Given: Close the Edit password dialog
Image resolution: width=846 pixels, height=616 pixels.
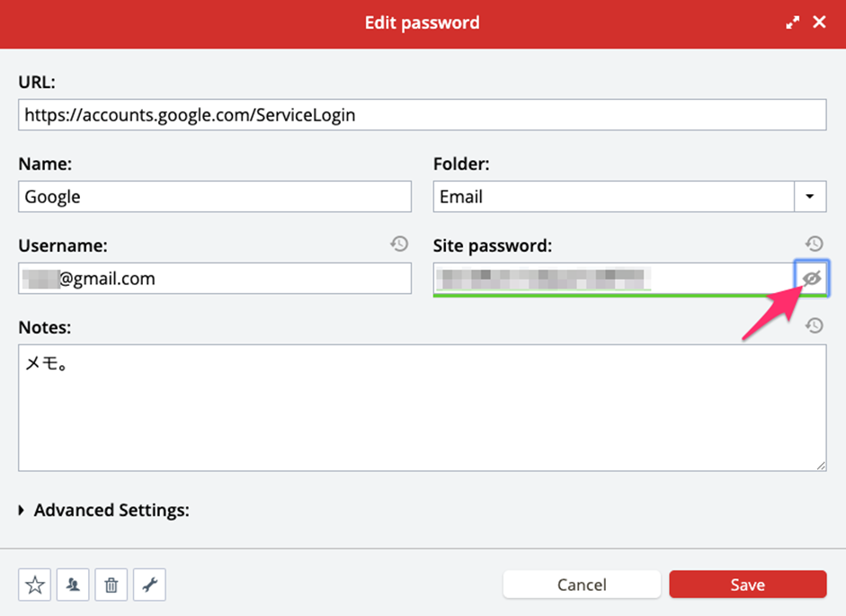Looking at the screenshot, I should click(x=819, y=22).
